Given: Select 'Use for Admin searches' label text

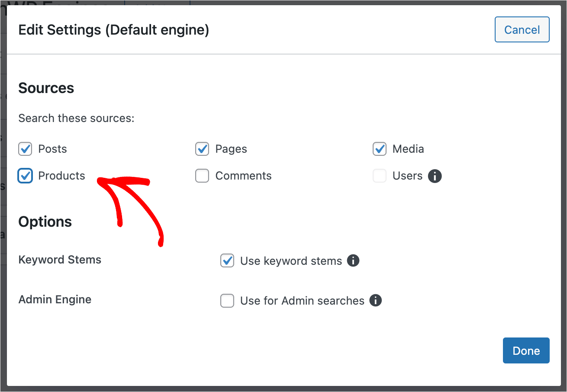Looking at the screenshot, I should [x=303, y=301].
